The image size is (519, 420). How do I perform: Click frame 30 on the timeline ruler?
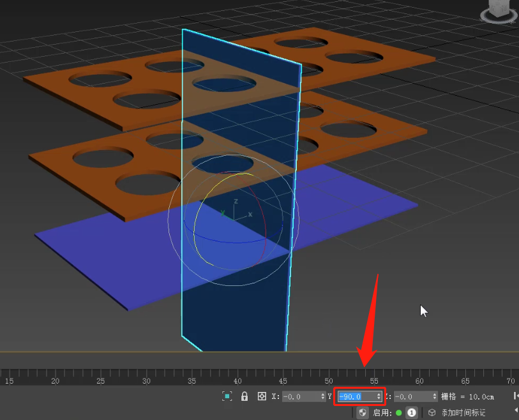click(146, 377)
